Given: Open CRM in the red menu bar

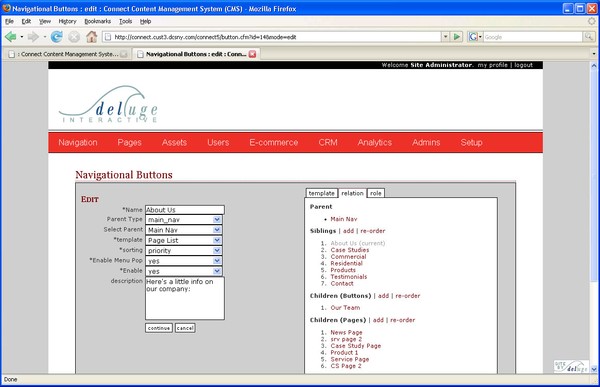Looking at the screenshot, I should [x=328, y=142].
